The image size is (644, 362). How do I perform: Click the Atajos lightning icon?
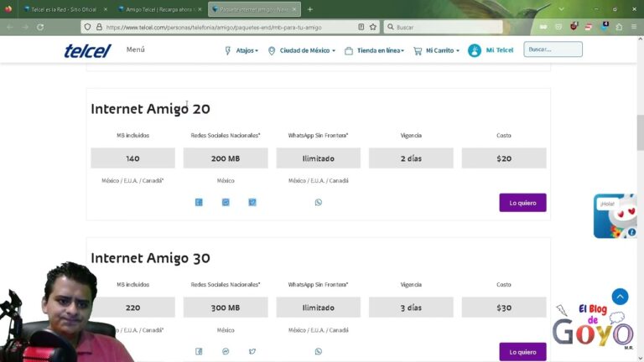228,50
